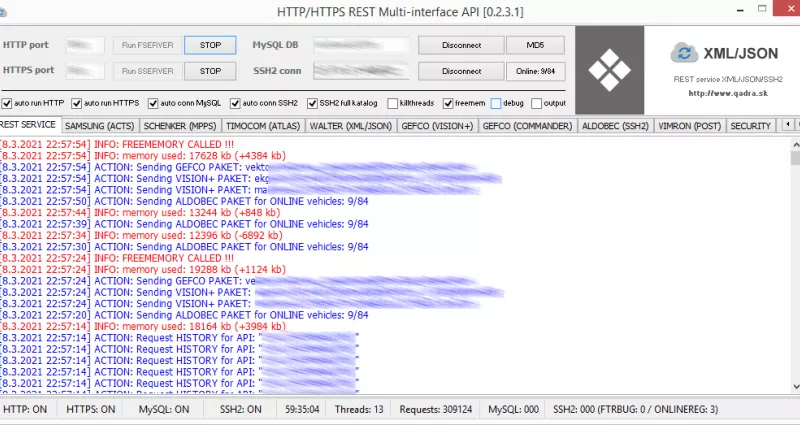Stop the HTTP server
Image resolution: width=800 pixels, height=425 pixels.
[210, 45]
